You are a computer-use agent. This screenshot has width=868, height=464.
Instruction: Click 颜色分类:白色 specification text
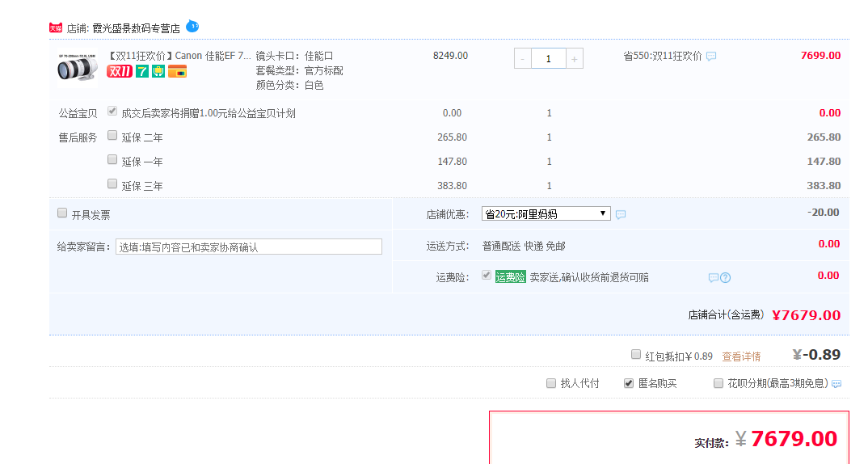pyautogui.click(x=289, y=85)
